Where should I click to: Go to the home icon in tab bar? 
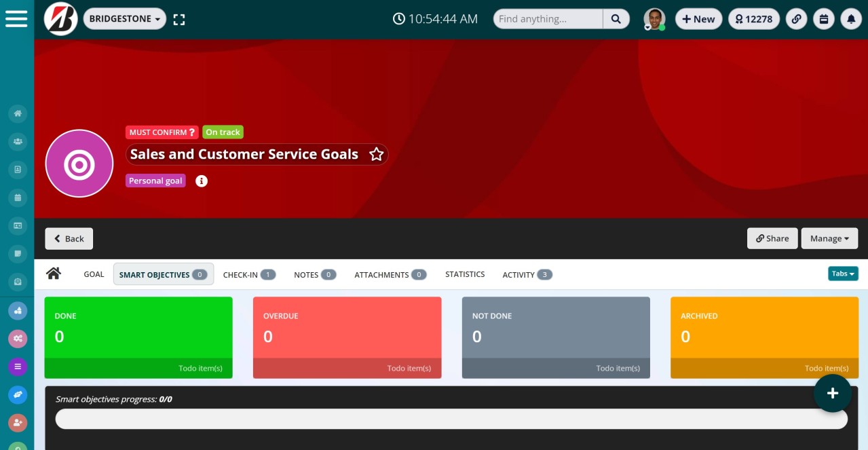[54, 274]
